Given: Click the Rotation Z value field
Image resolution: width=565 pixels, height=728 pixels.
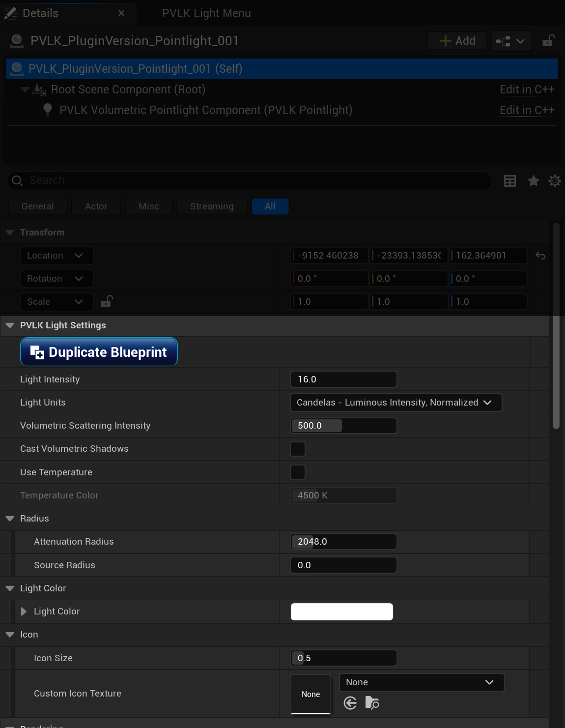Looking at the screenshot, I should pos(488,279).
